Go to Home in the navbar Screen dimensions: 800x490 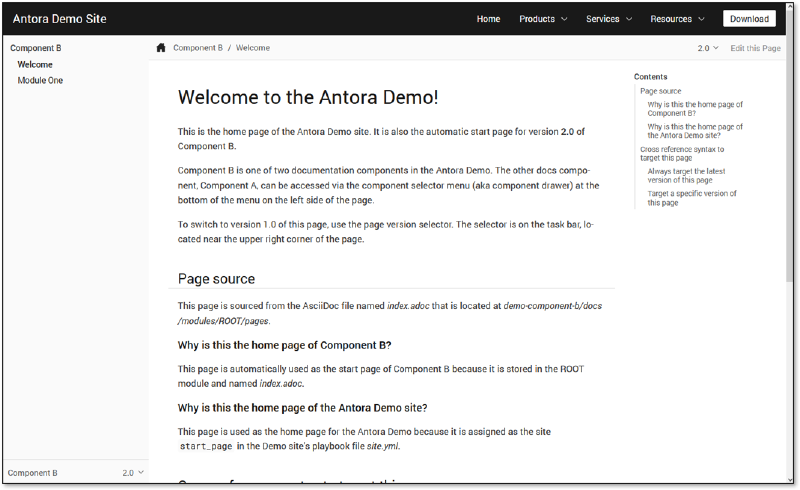[x=488, y=19]
